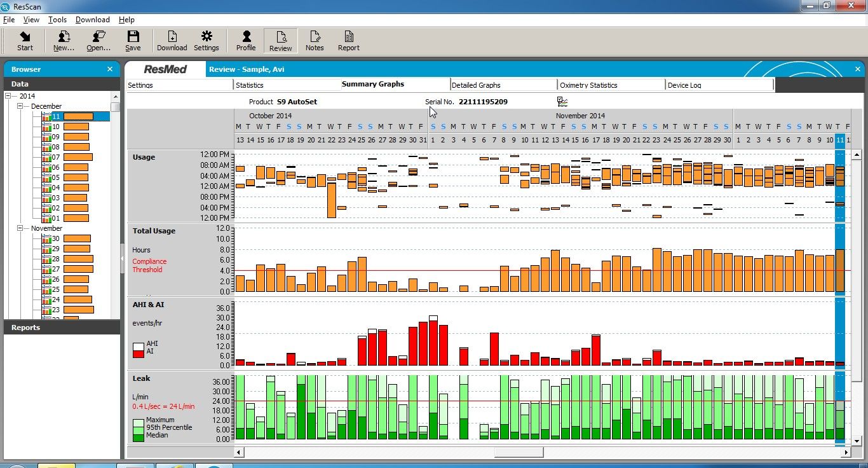Close the Browser panel
Viewport: 868px width, 468px height.
click(x=110, y=69)
